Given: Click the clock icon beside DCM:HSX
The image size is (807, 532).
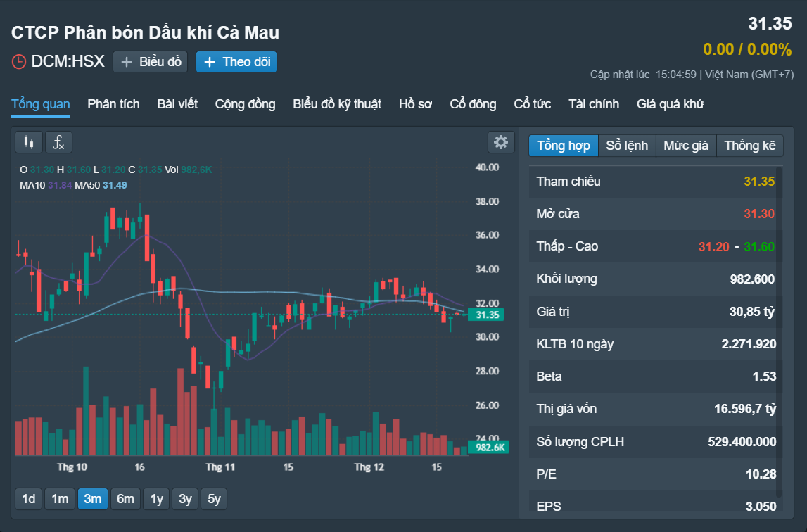Looking at the screenshot, I should [x=18, y=62].
